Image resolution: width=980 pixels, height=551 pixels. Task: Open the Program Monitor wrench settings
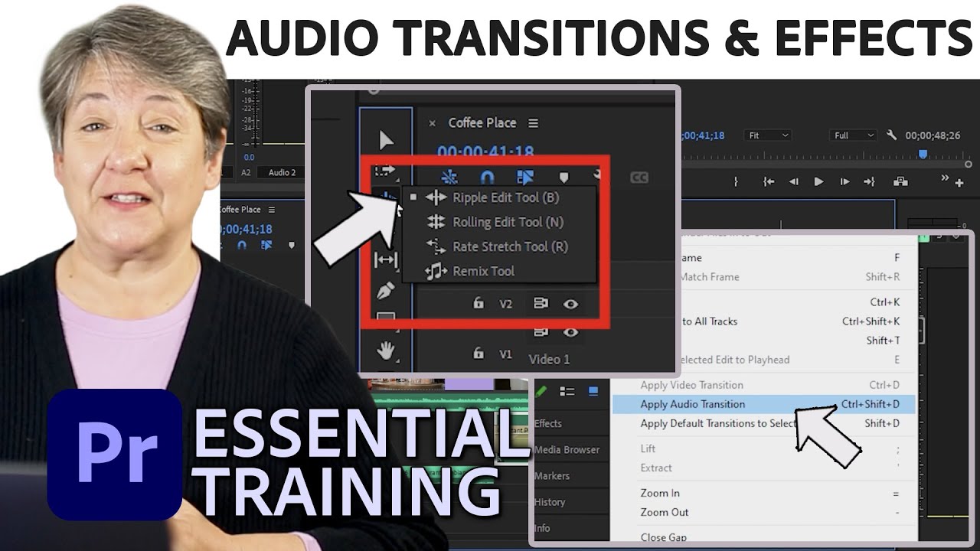pyautogui.click(x=891, y=135)
